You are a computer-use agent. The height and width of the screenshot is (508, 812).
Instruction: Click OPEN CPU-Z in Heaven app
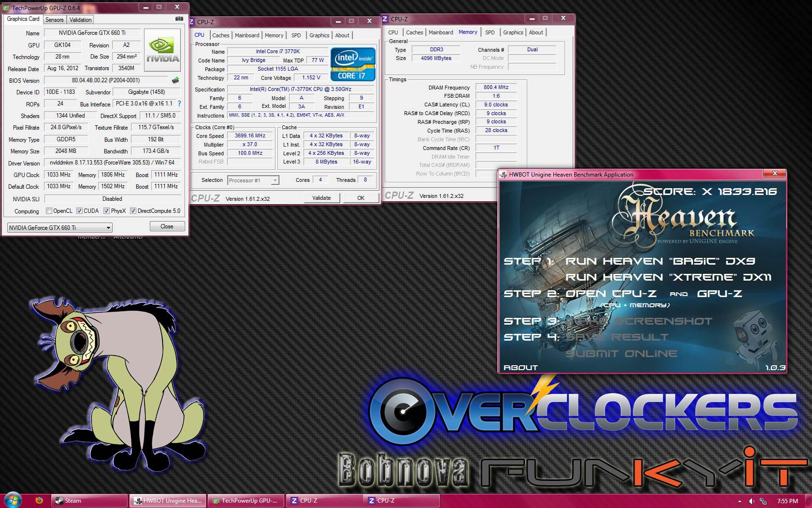611,294
